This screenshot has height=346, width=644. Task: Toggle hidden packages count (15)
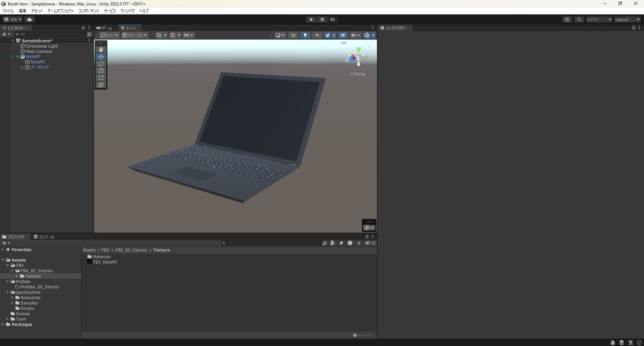pyautogui.click(x=370, y=243)
